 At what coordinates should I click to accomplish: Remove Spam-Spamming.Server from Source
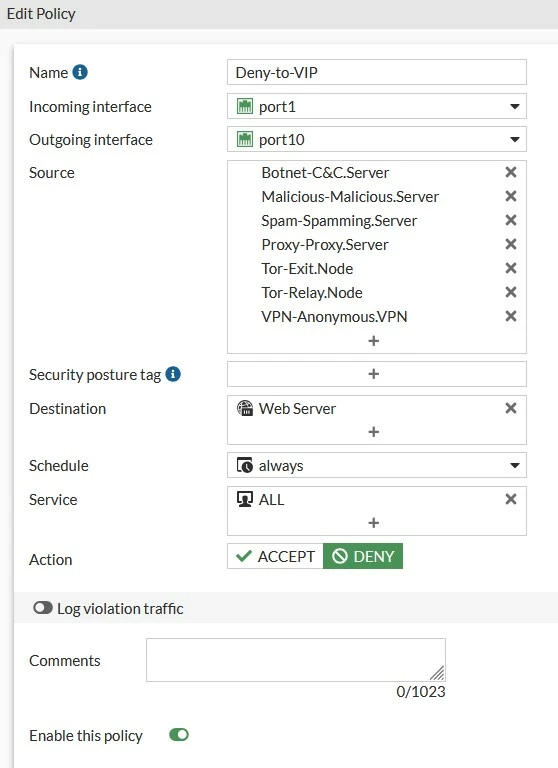pos(510,220)
